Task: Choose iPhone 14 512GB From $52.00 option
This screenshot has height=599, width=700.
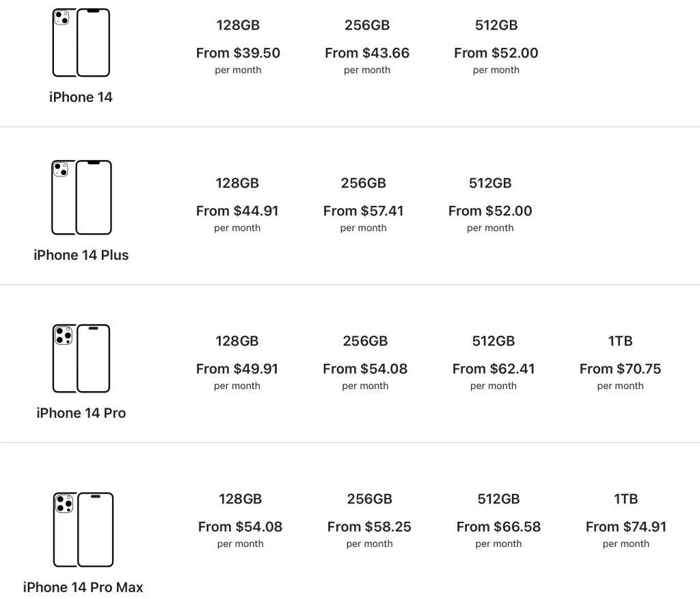Action: 496,46
